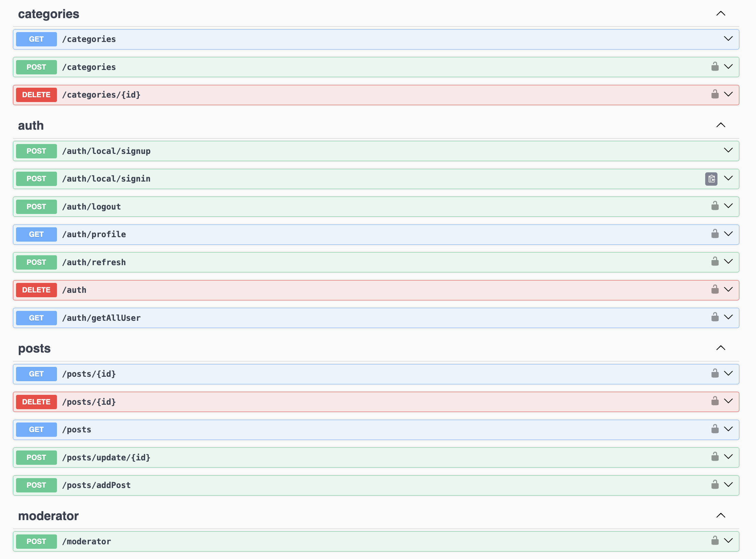Click the authorization lock on /auth/logout
The image size is (756, 559).
tap(715, 206)
